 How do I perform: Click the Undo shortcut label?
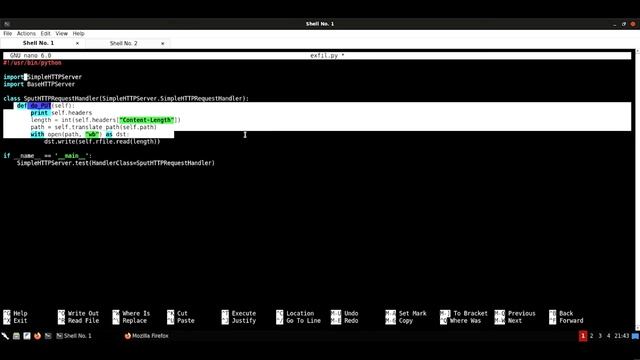(351, 313)
